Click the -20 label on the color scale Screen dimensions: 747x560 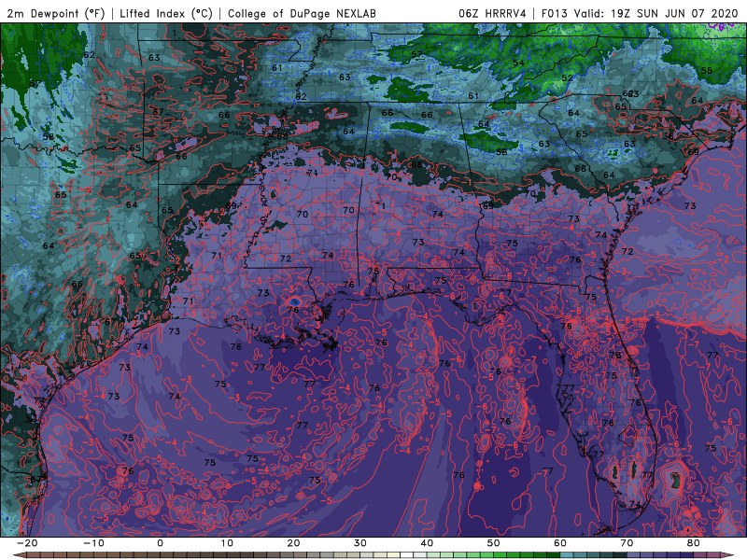coord(27,543)
